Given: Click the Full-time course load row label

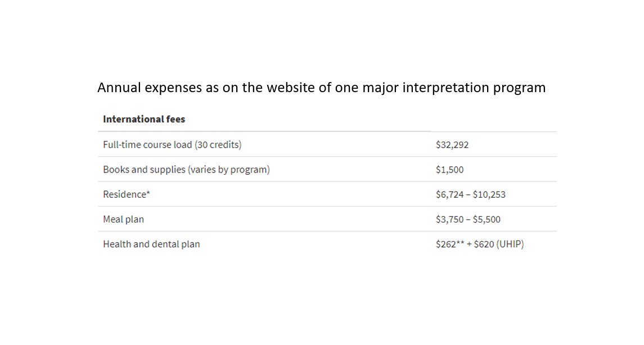Looking at the screenshot, I should pos(172,145).
